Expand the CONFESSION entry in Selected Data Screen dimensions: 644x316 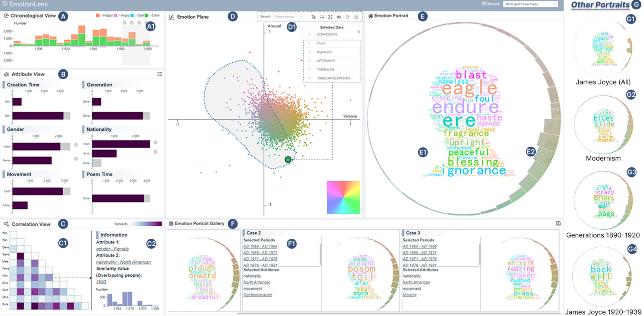coord(309,34)
